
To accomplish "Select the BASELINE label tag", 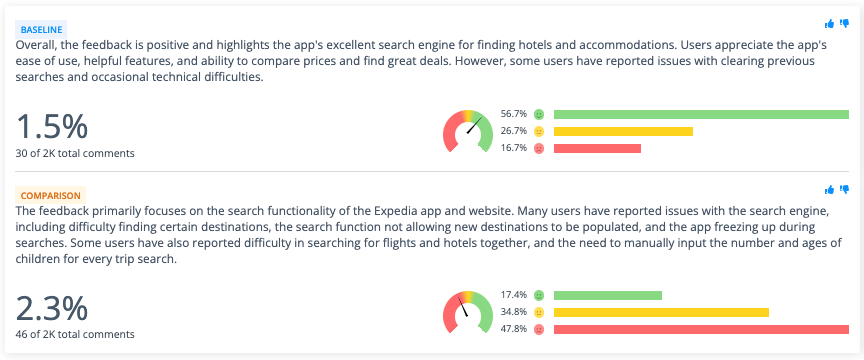I will pyautogui.click(x=40, y=30).
